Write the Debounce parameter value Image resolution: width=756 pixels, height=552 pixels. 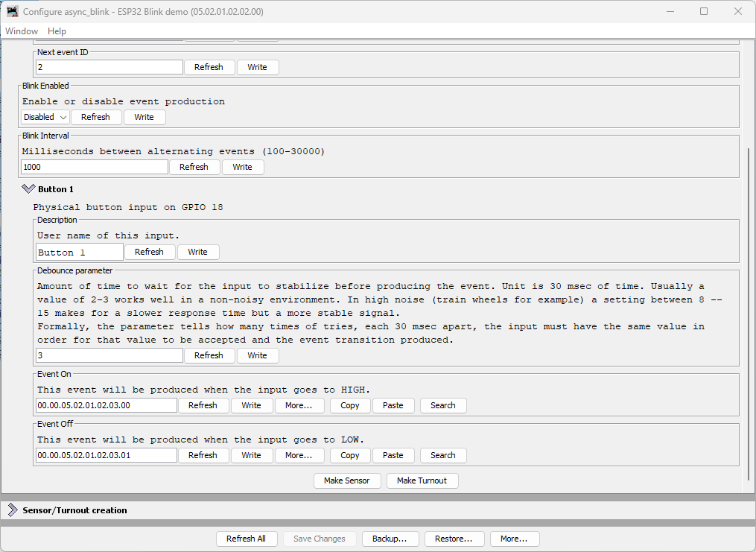click(258, 355)
